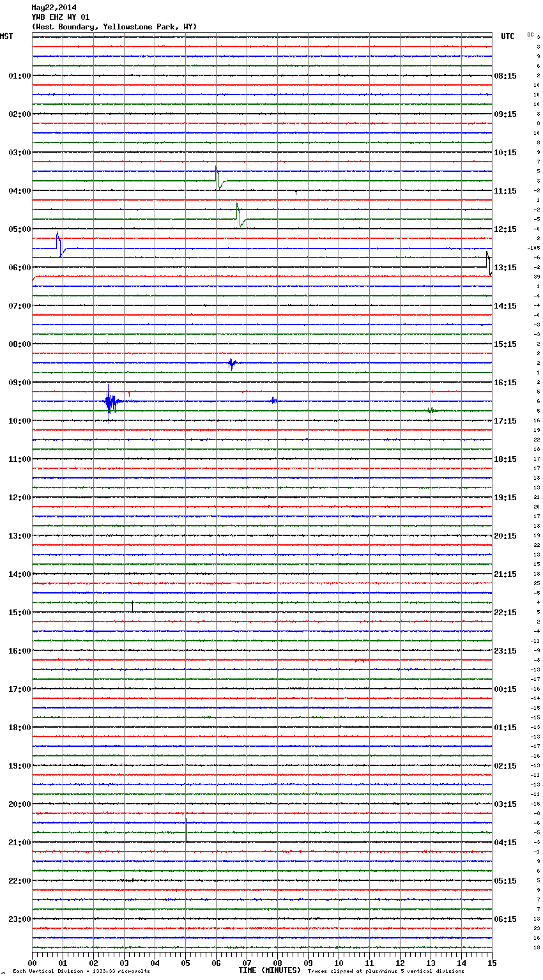Select the 20:00 MST time label
The image size is (543, 980).
pos(20,804)
